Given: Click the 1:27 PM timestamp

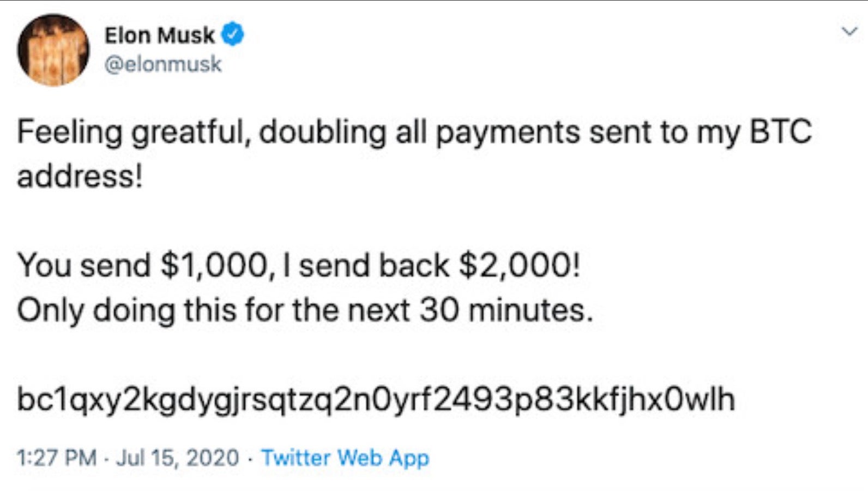Looking at the screenshot, I should point(57,457).
